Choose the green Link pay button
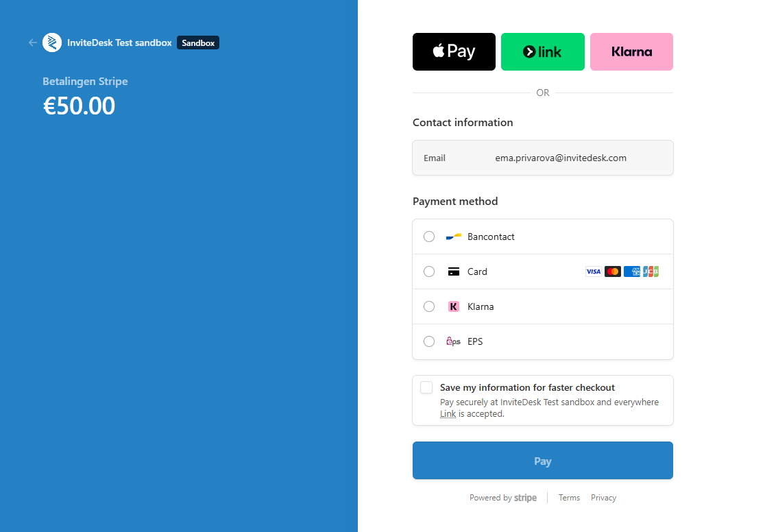The width and height of the screenshot is (765, 532). coord(542,51)
